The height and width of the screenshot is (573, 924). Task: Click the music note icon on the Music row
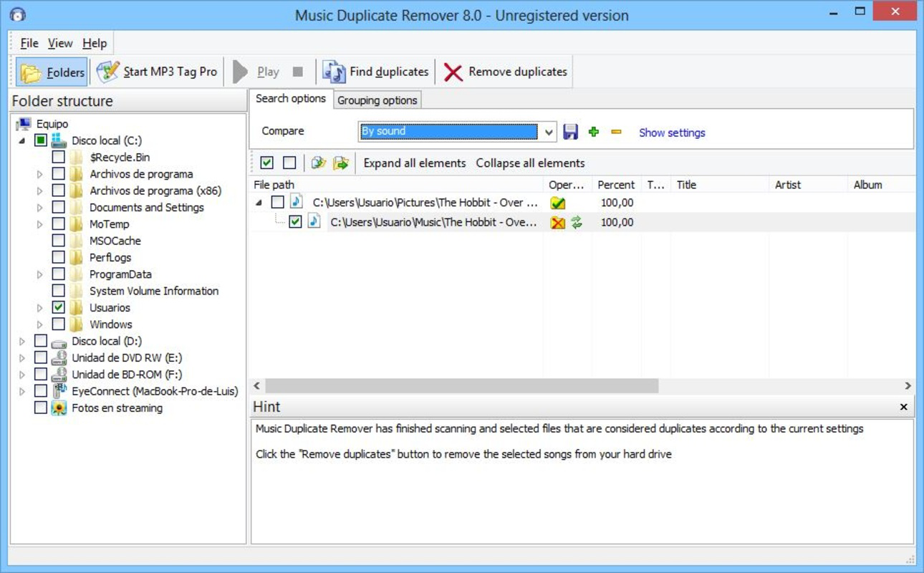[314, 222]
